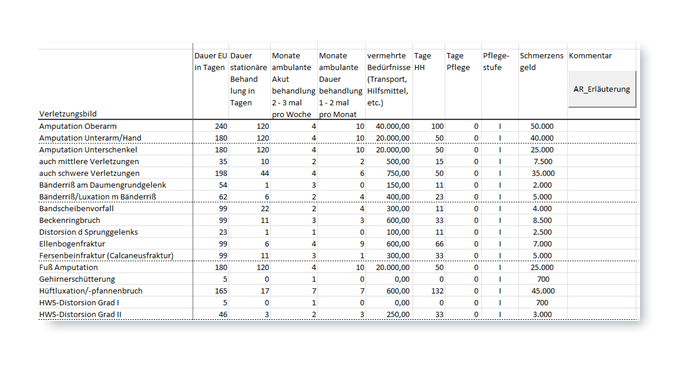
Task: Select the HWS-Distorsion Grad II cell
Action: [80, 314]
